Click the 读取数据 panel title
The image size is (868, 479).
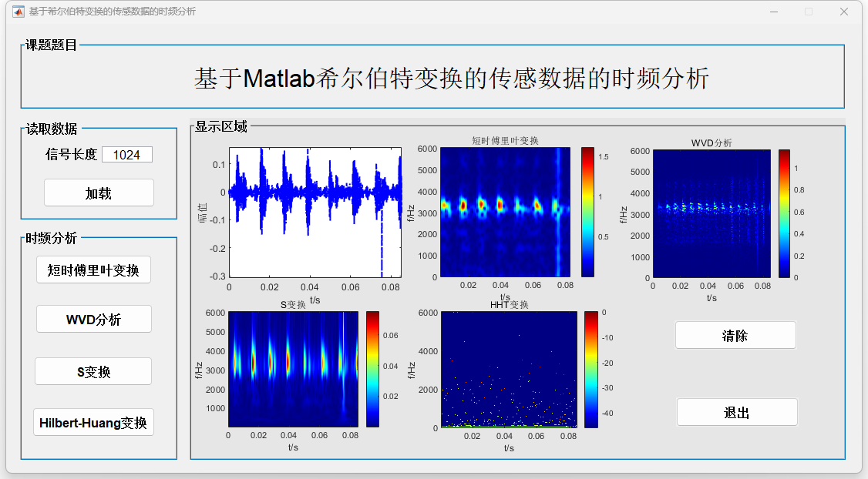tap(52, 129)
